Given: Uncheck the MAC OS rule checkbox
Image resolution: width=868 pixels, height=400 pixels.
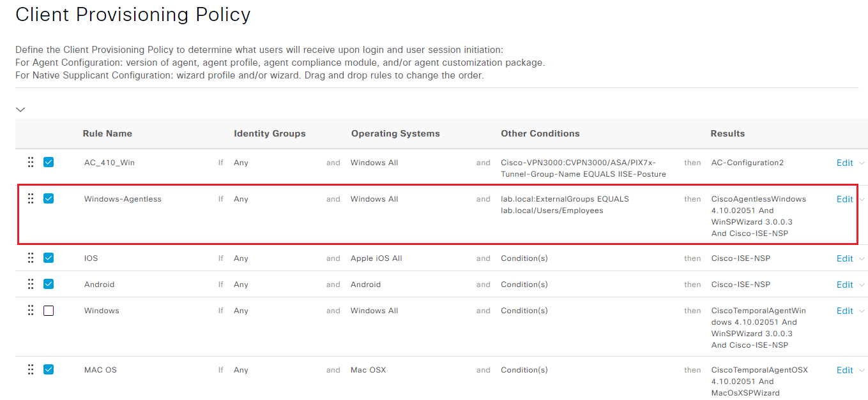Looking at the screenshot, I should 49,369.
